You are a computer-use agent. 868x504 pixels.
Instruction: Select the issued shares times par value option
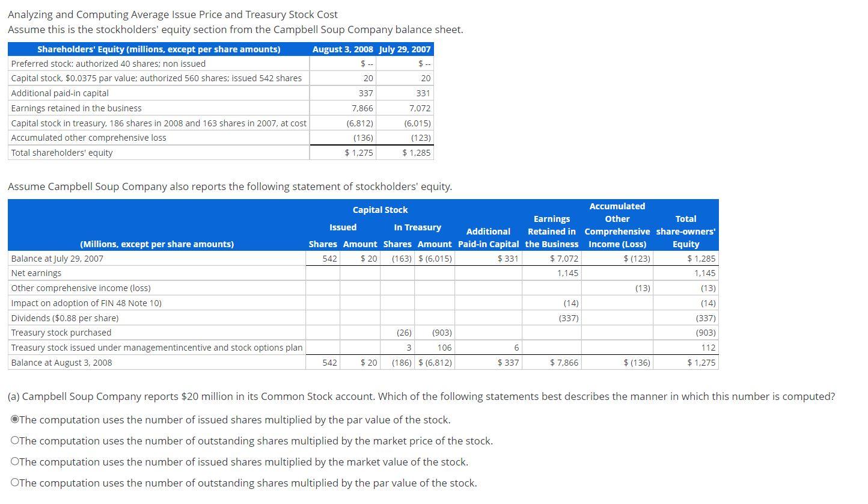(x=15, y=420)
